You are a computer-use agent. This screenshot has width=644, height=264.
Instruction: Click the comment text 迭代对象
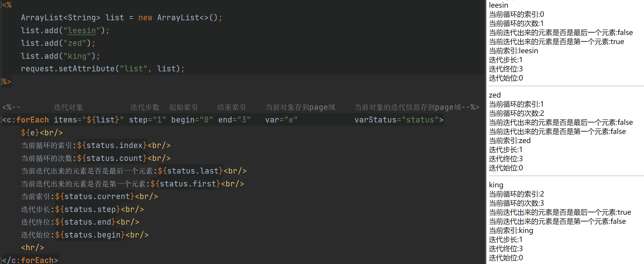click(68, 107)
